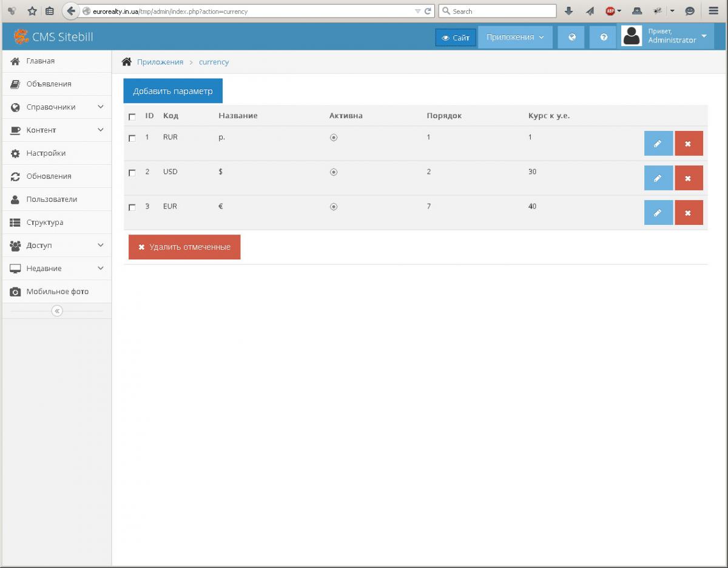The width and height of the screenshot is (728, 568).
Task: Check the box for the EUR row
Action: (x=132, y=207)
